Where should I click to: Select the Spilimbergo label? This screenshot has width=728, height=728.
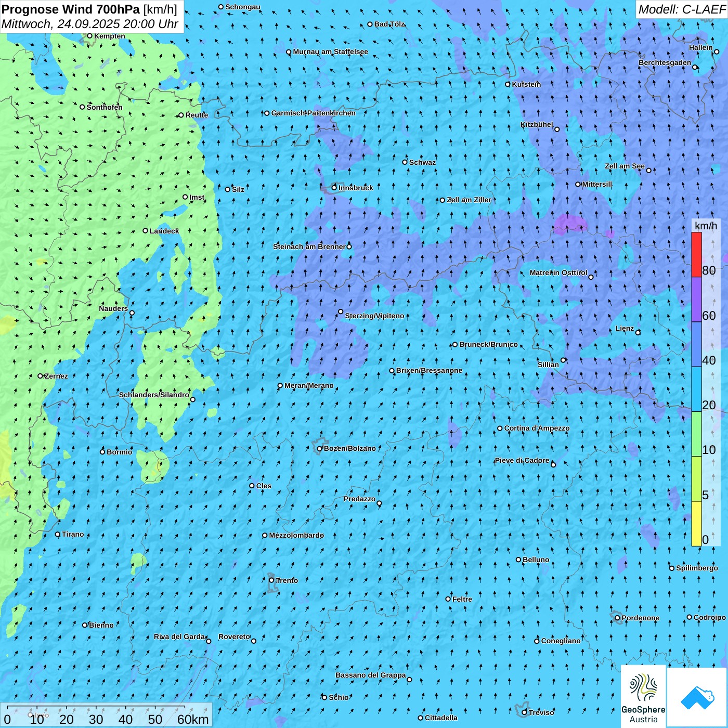(x=697, y=568)
